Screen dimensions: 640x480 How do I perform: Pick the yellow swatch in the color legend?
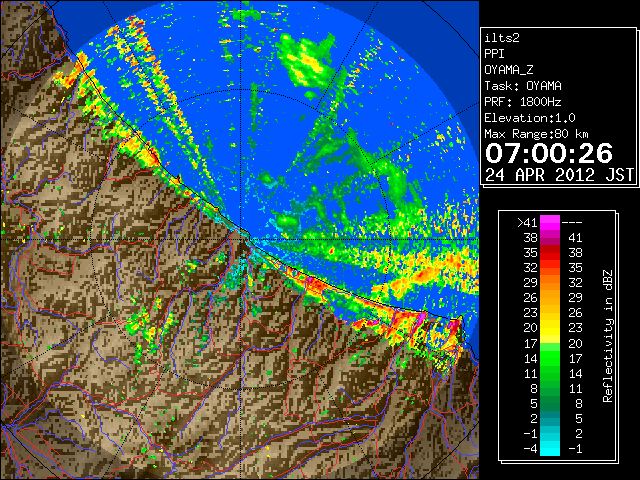550,328
